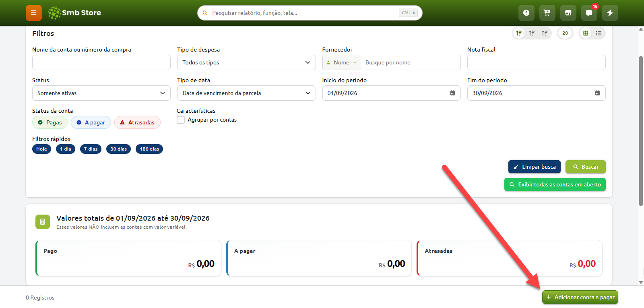Open calendar picker for Fim do período
The width and height of the screenshot is (644, 308).
(597, 93)
